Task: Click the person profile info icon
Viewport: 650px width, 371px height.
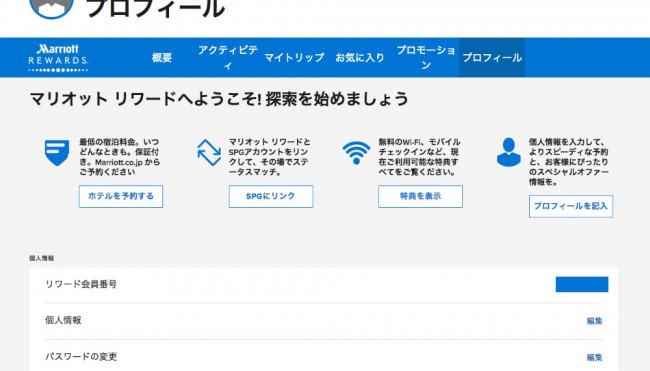Action: coord(509,152)
